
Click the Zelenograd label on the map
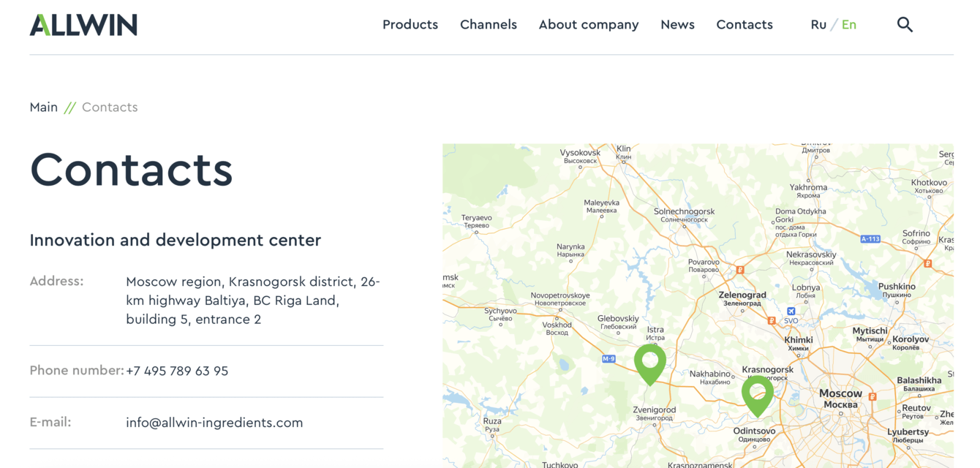click(742, 295)
